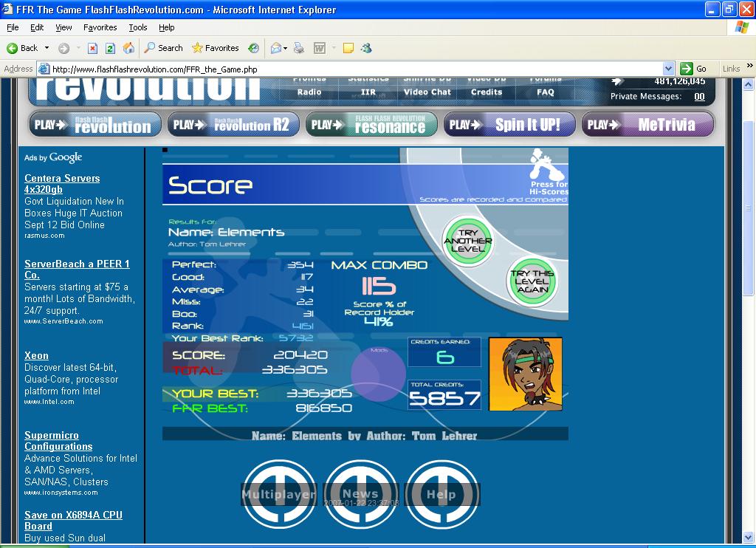Click the Forward navigation arrow icon
Image resolution: width=756 pixels, height=548 pixels.
[63, 48]
